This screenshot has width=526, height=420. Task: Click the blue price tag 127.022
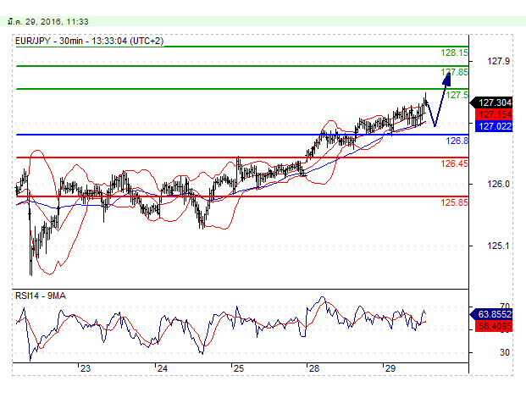click(494, 126)
